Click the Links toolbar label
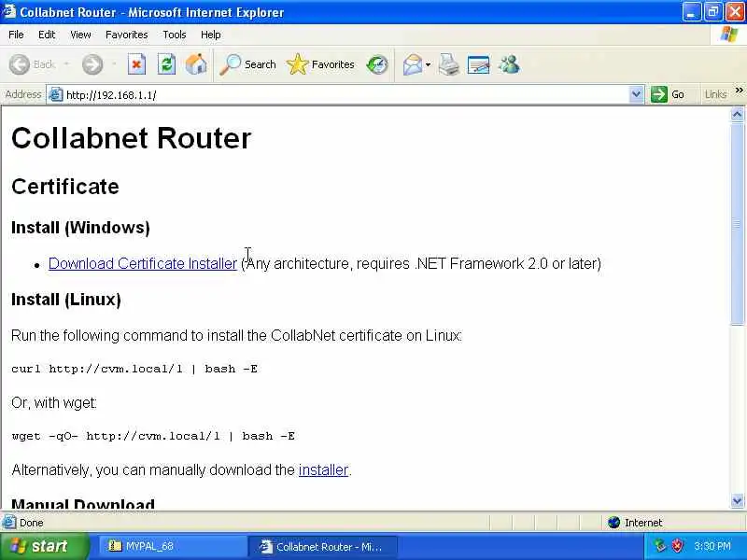The width and height of the screenshot is (747, 560). click(x=715, y=94)
